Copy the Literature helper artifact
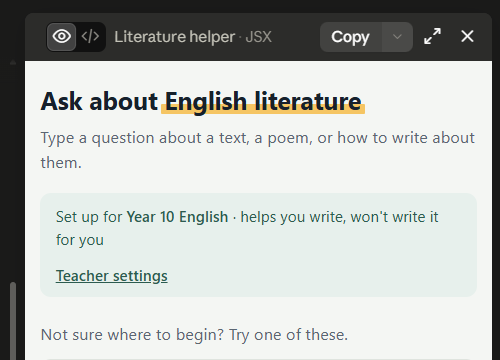The height and width of the screenshot is (360, 500). coord(351,37)
